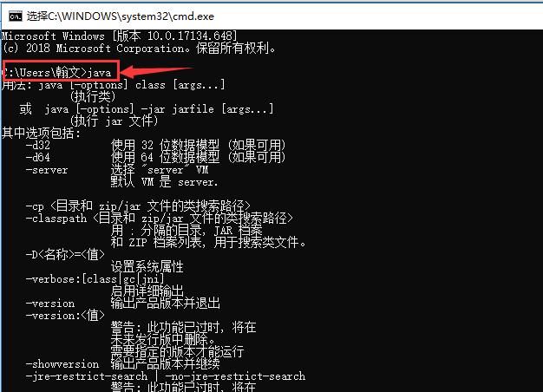Click the -D<名称>=<值> option
Image resolution: width=543 pixels, height=392 pixels.
pyautogui.click(x=65, y=254)
